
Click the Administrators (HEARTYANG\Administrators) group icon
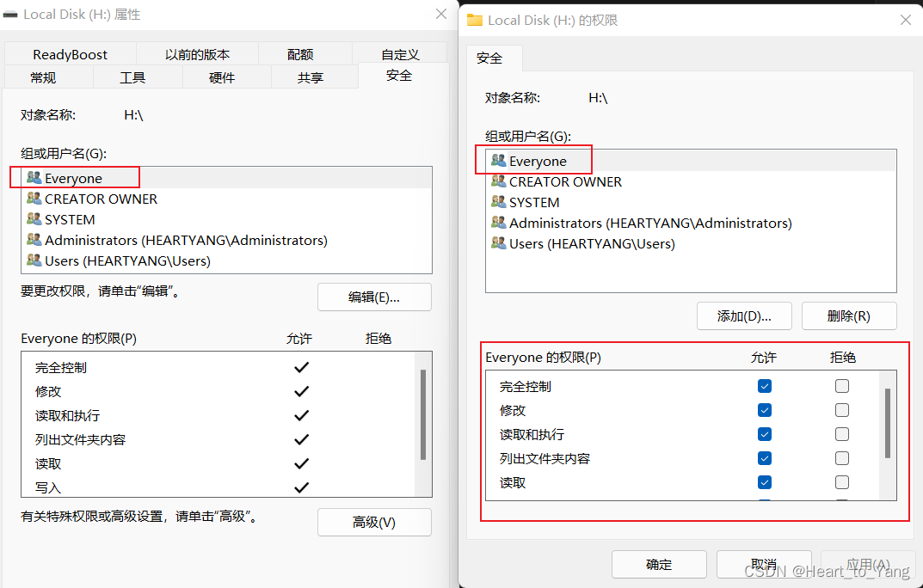34,240
